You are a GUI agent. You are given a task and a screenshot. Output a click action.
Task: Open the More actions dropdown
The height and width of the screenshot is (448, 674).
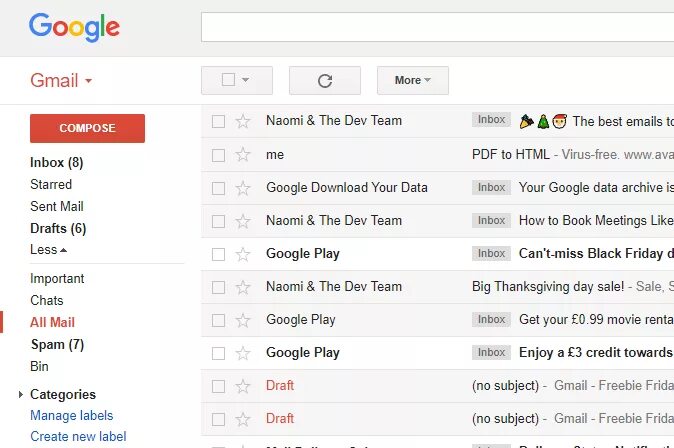coord(412,80)
